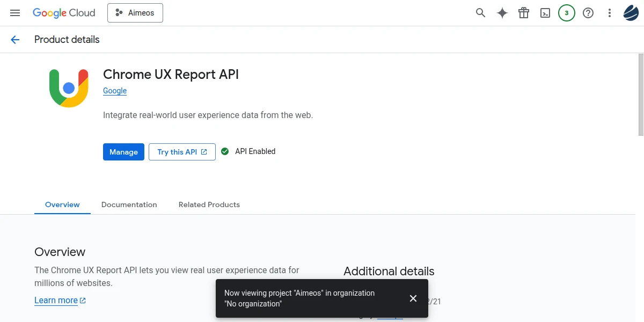The image size is (644, 322).
Task: Follow the Google publisher link
Action: click(x=115, y=91)
